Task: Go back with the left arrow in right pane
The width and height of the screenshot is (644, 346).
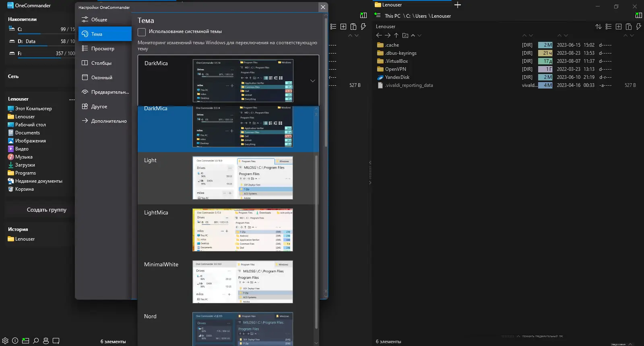Action: click(379, 35)
